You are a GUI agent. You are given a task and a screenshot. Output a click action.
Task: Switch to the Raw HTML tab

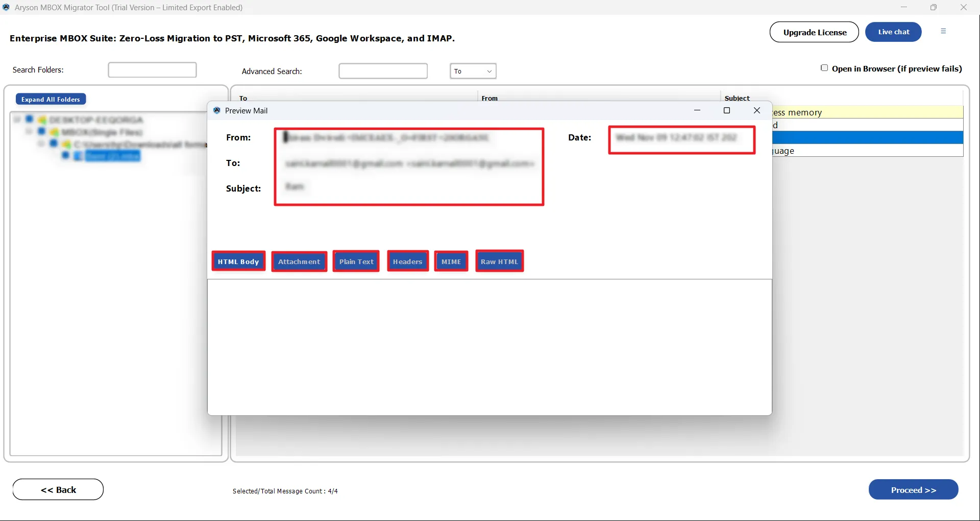[499, 262]
